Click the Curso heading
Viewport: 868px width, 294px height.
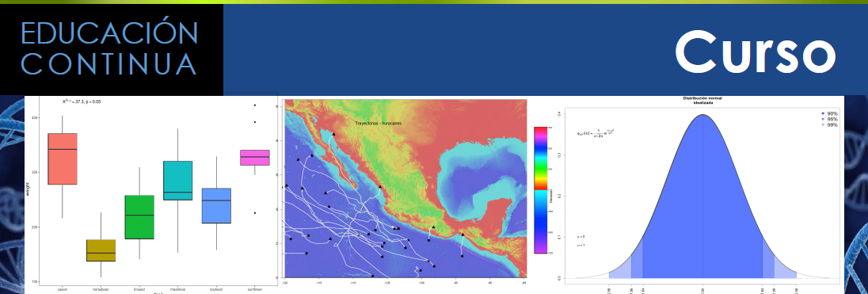[x=755, y=52]
